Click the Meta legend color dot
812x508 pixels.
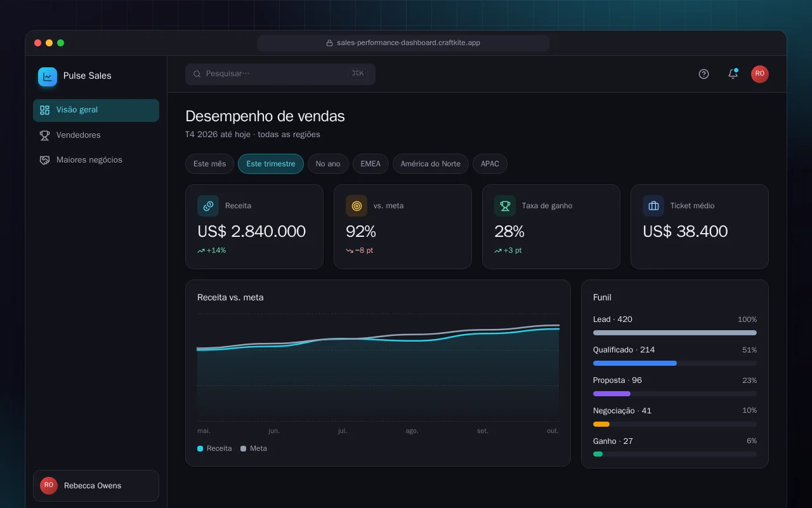244,448
